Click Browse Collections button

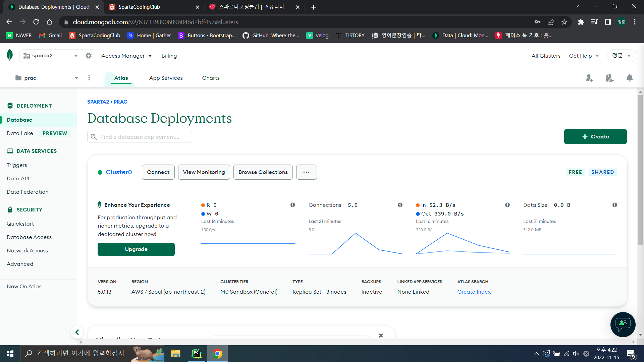[x=263, y=172]
